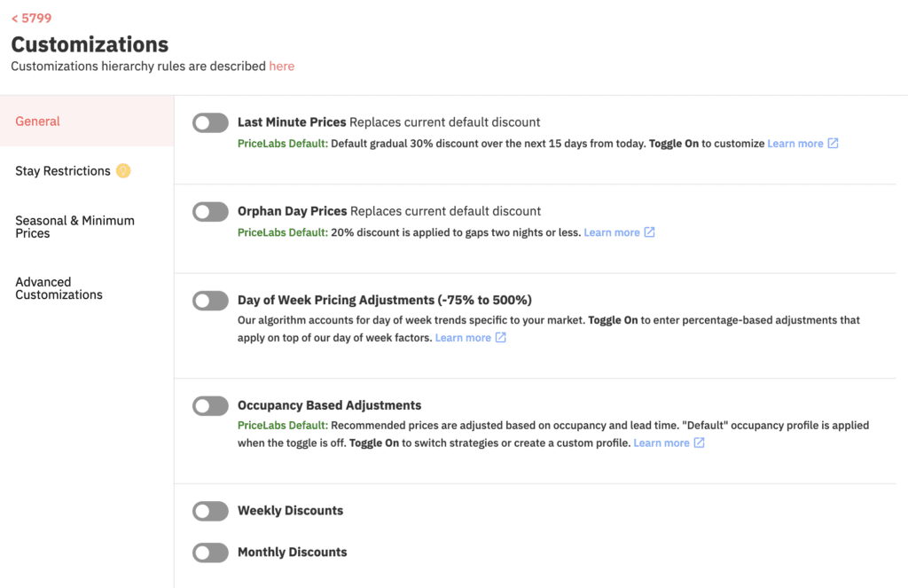Open the Stay Restrictions tab

63,171
